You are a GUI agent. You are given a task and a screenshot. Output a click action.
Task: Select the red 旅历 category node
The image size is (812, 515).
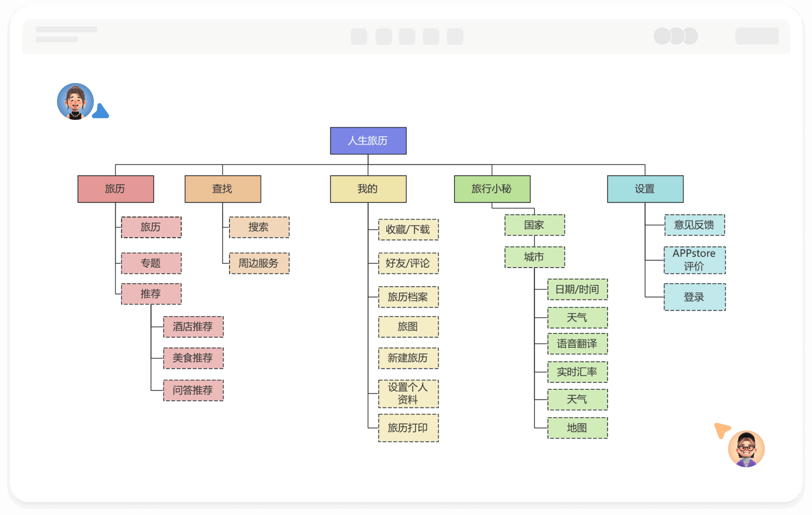[116, 189]
